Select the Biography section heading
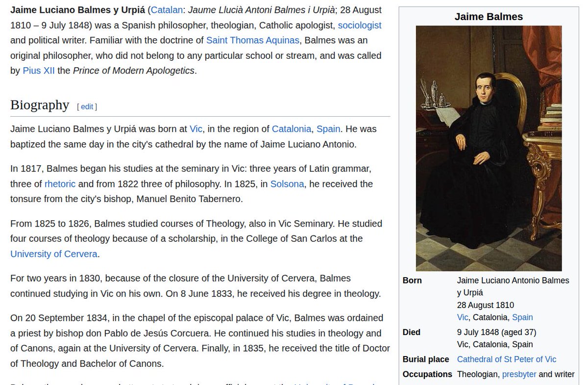The image size is (588, 385). point(40,105)
